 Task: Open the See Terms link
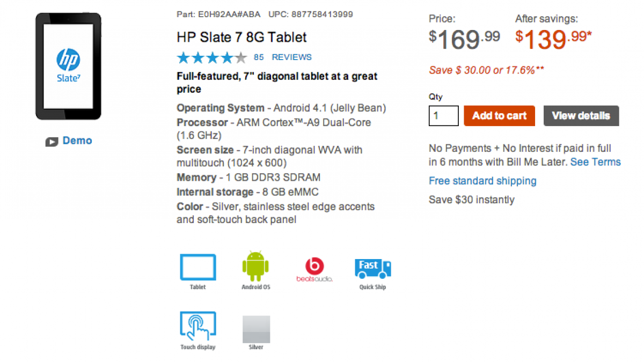tap(595, 162)
